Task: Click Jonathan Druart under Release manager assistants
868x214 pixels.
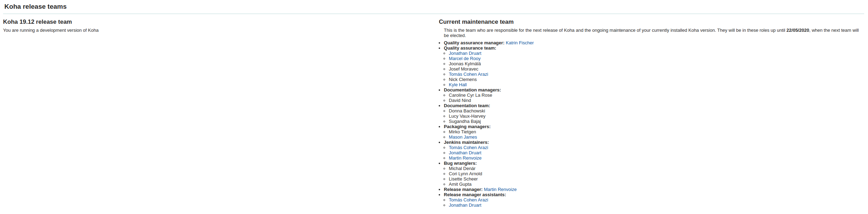Action: [x=465, y=205]
